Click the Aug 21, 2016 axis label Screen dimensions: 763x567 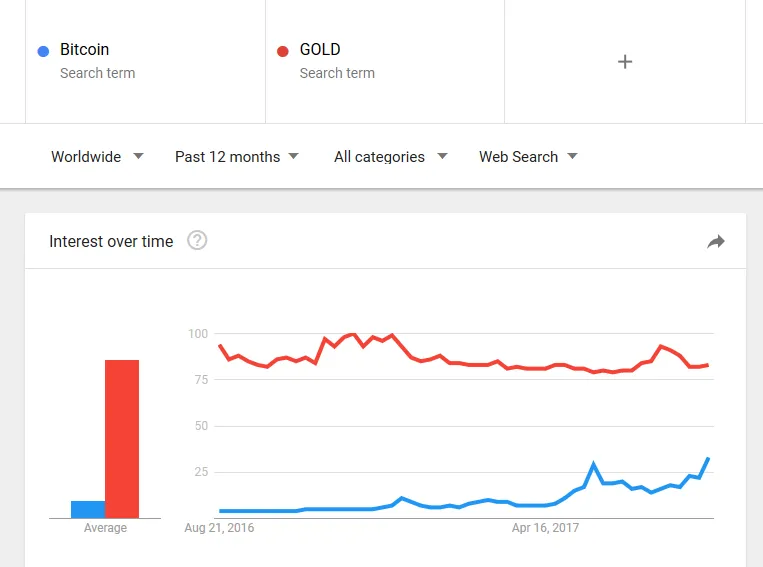point(220,528)
